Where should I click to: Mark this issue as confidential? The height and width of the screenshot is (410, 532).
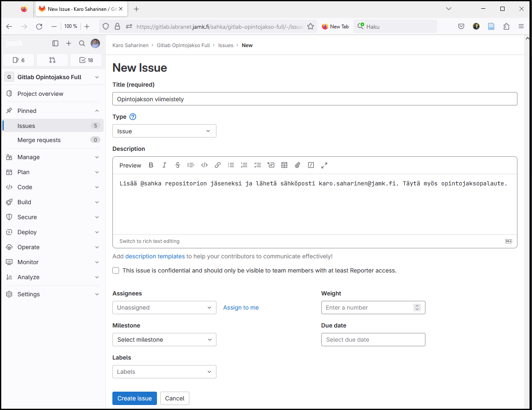(116, 271)
